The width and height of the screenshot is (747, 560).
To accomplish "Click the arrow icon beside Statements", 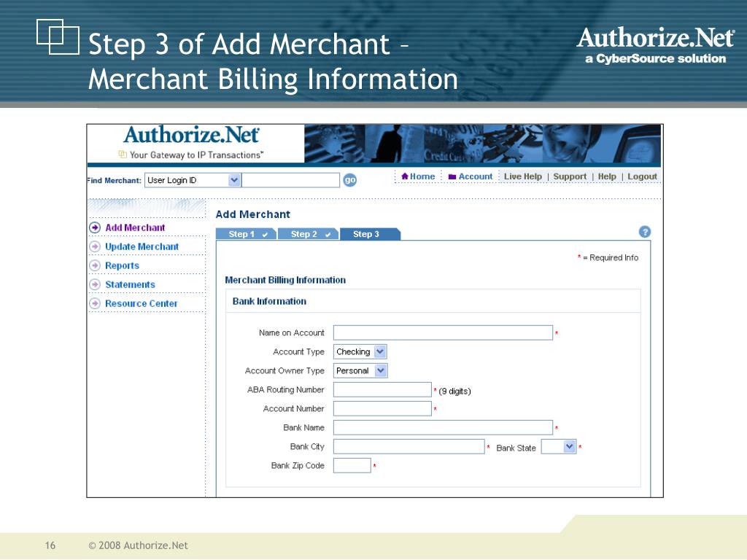I will tap(95, 285).
